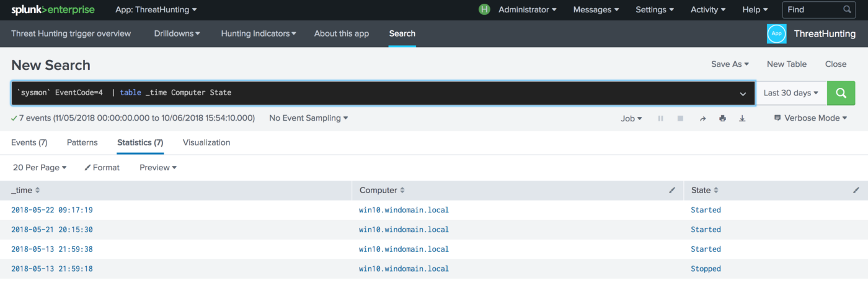868x281 pixels.
Task: Open the Verbose Mode dropdown
Action: click(811, 118)
